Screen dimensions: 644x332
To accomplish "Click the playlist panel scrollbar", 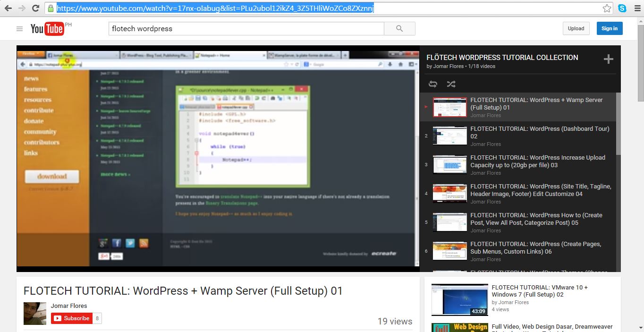I will tap(619, 124).
